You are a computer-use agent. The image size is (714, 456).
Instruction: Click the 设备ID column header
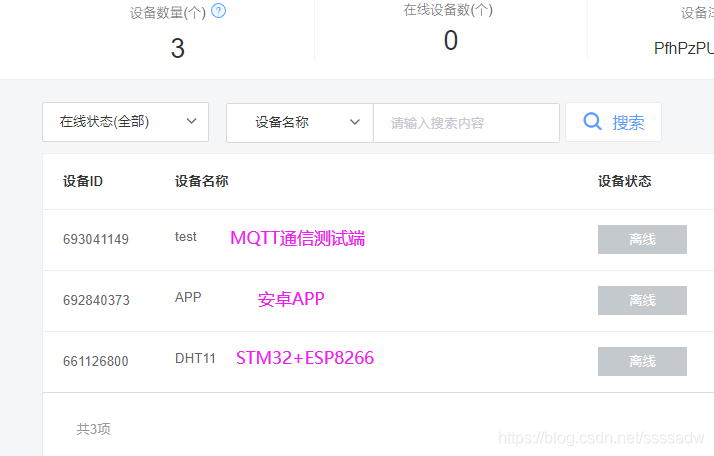pos(83,181)
